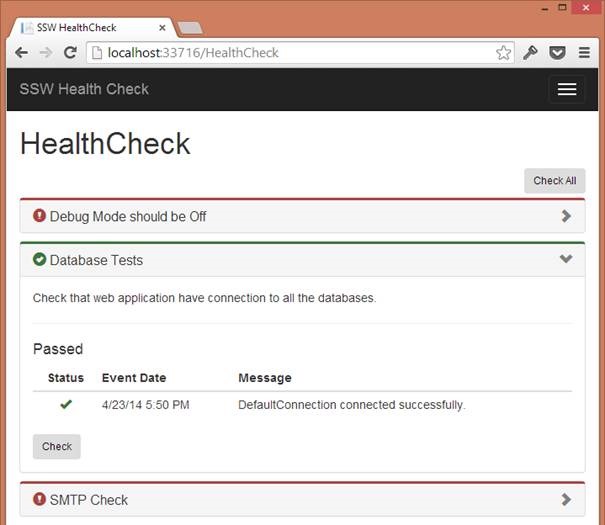The image size is (605, 525).
Task: Reload the HealthCheck page
Action: pyautogui.click(x=70, y=53)
